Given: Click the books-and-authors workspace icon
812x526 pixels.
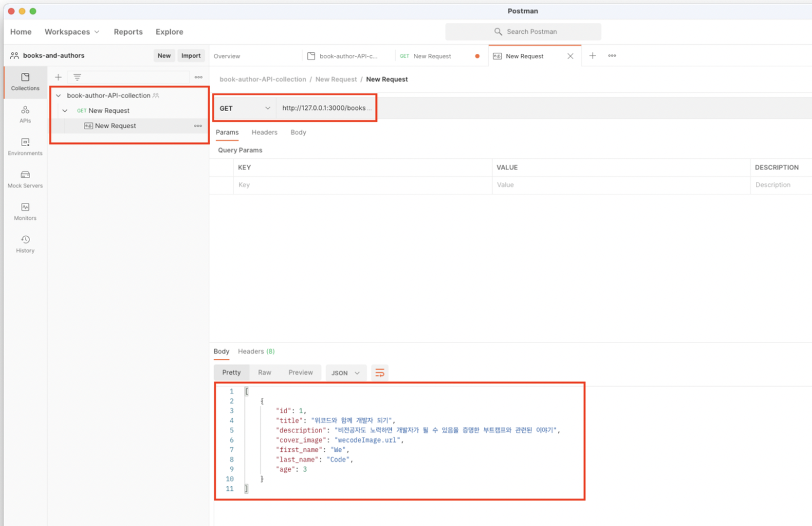Looking at the screenshot, I should [x=14, y=56].
